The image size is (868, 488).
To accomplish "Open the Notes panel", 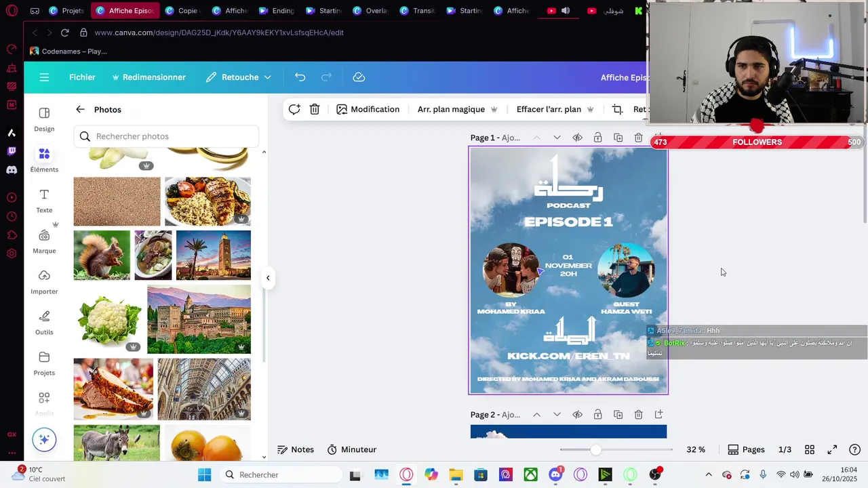I will click(296, 449).
